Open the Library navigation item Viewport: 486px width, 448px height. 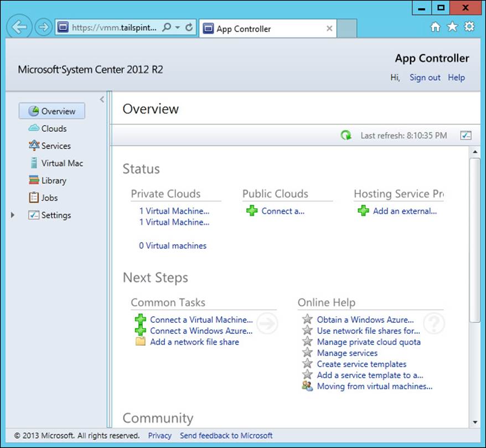[48, 181]
